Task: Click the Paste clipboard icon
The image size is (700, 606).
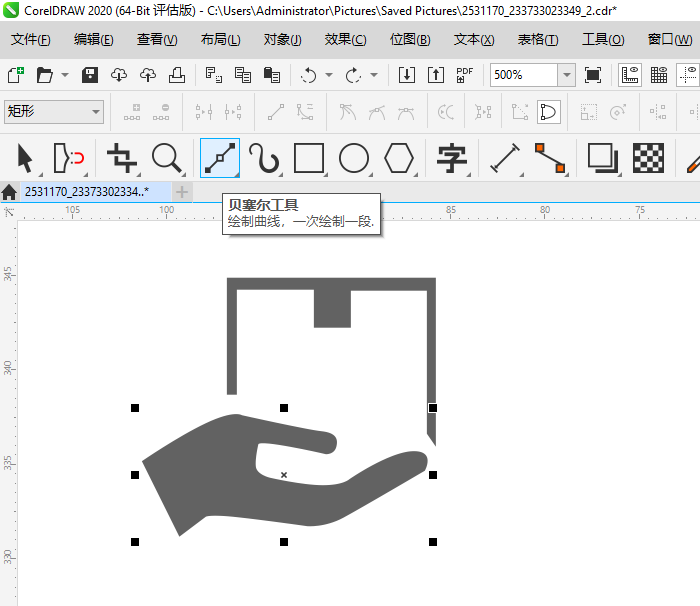Action: 271,75
